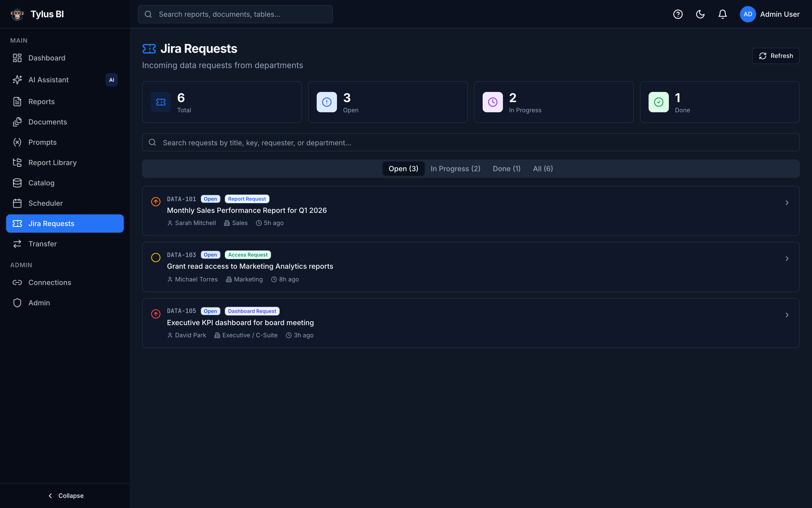The height and width of the screenshot is (508, 812).
Task: Open notifications bell icon
Action: click(722, 14)
